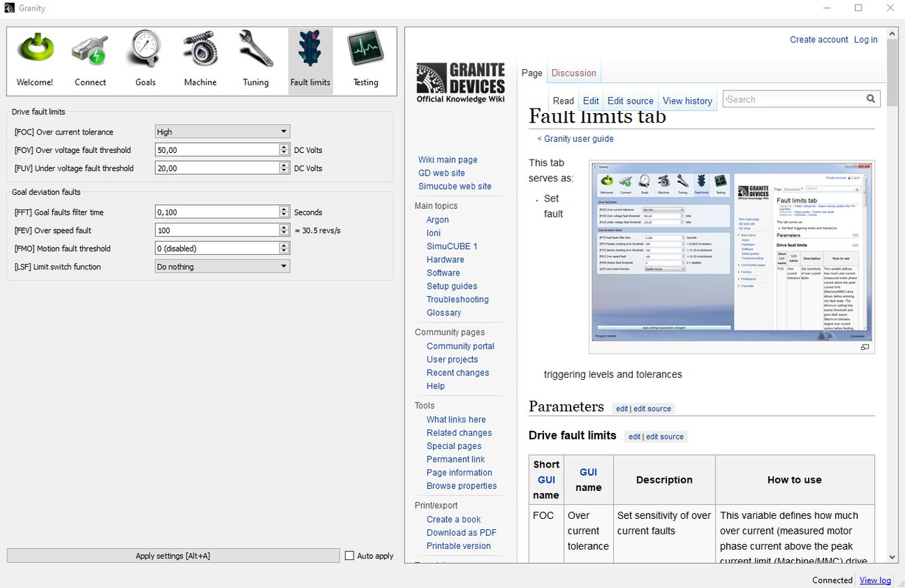Open the Software topic link

coord(443,273)
